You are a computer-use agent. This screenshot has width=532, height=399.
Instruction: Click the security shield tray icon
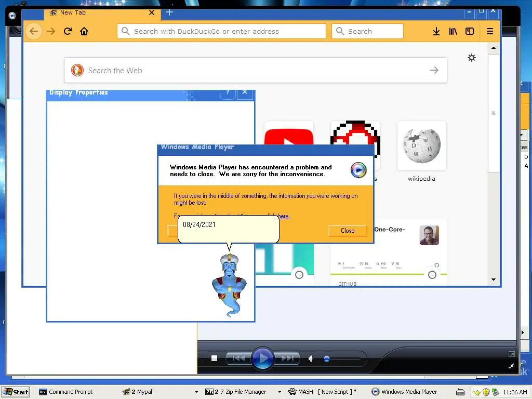(486, 392)
